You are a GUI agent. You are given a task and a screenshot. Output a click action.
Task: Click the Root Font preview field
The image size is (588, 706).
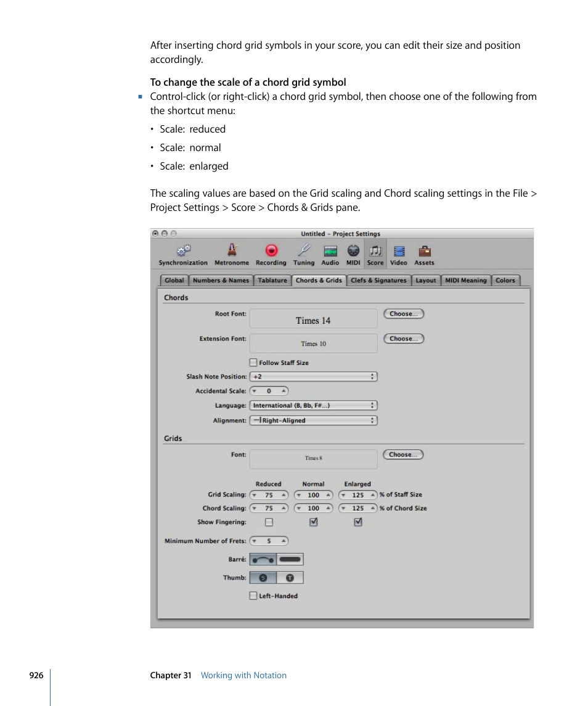point(313,319)
